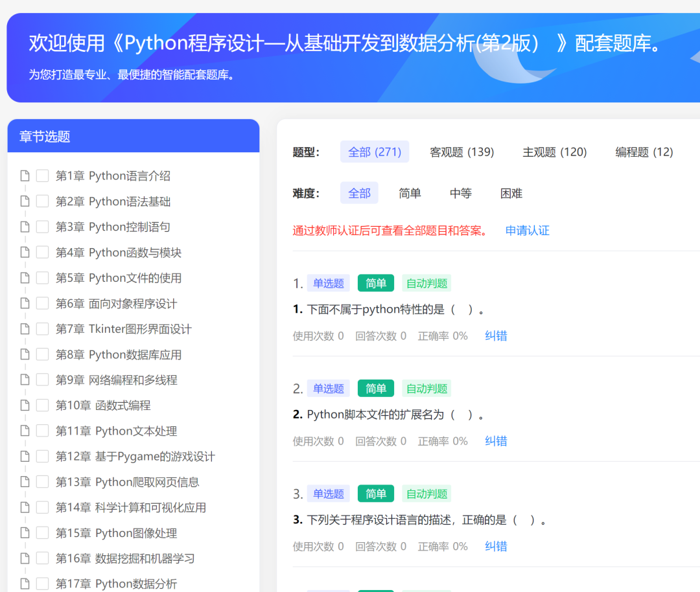Tick the checkbox for 第10章 函数式编程
Screen dimensions: 700x592
click(42, 405)
